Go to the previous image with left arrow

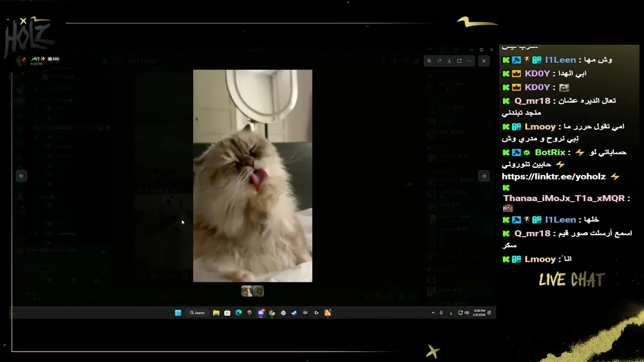[21, 176]
